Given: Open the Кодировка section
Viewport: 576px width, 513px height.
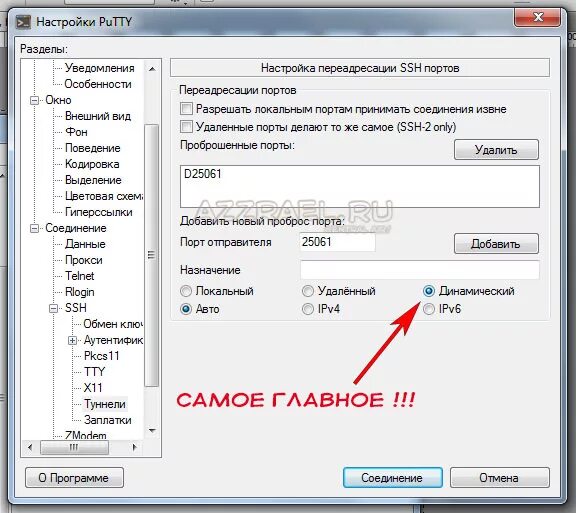Looking at the screenshot, I should (92, 164).
